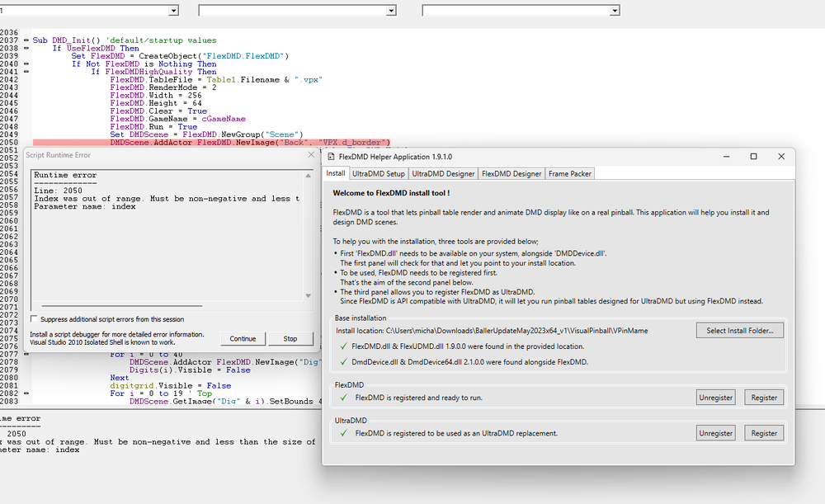Collapse the 'If UseFlexDMD Then' block
This screenshot has height=504, width=825.
26,48
